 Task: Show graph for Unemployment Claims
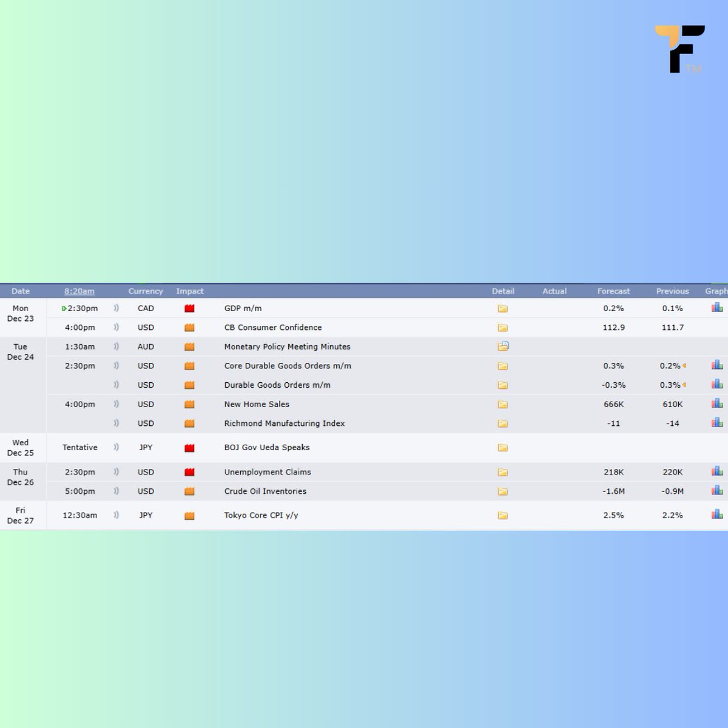[717, 471]
